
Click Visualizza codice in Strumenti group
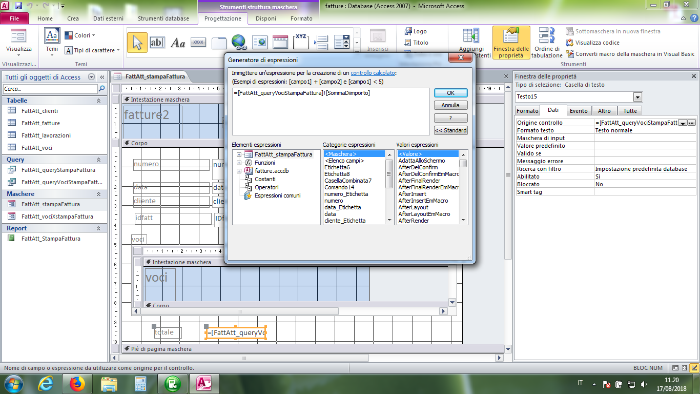pos(593,43)
